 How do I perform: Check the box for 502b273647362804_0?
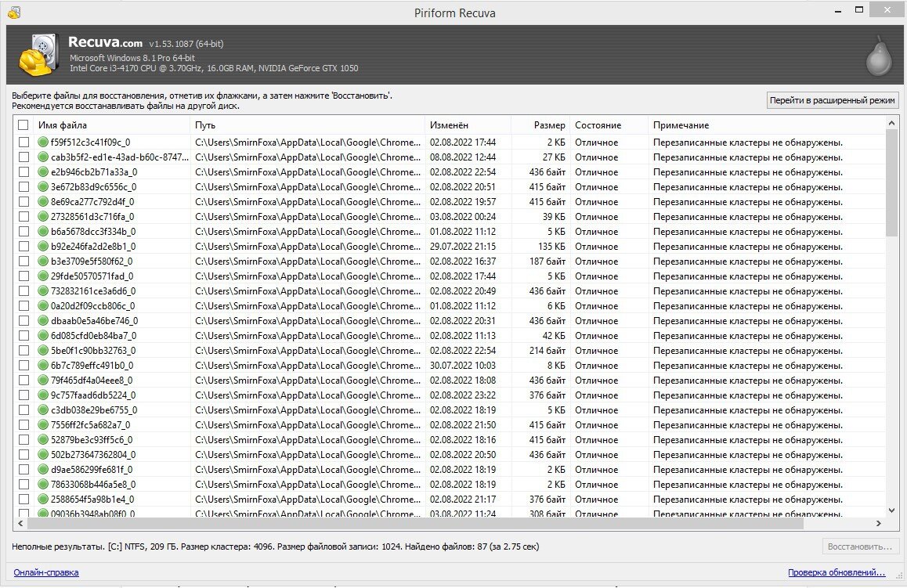(x=23, y=454)
